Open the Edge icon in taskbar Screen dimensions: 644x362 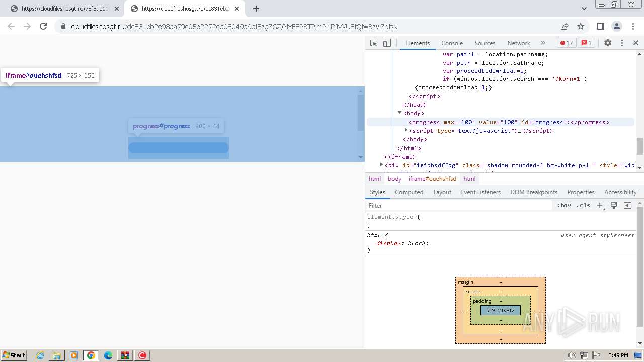click(x=108, y=355)
